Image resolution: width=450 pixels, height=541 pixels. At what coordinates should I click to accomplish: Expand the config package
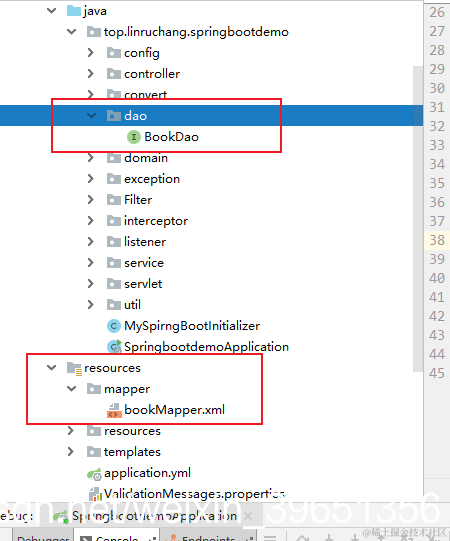click(x=91, y=53)
